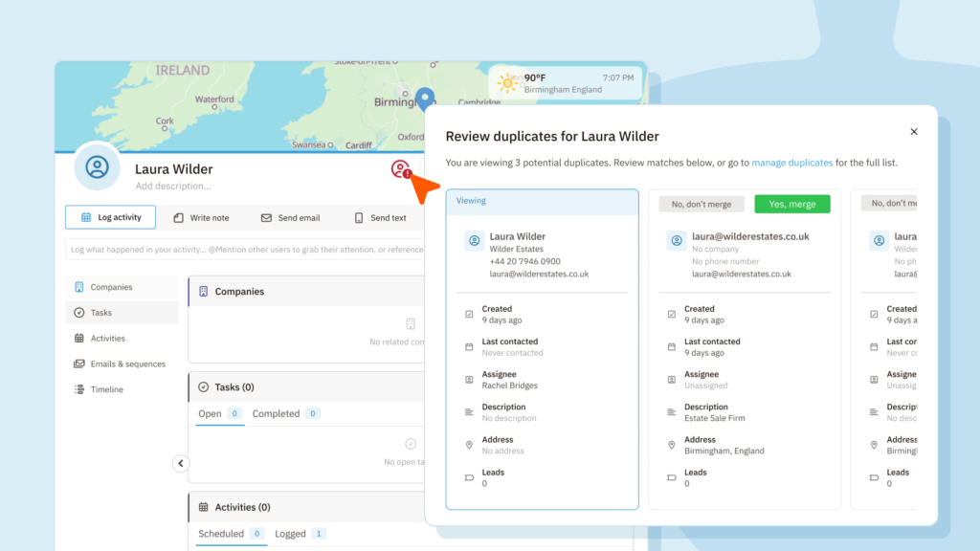Select the Send text tab
Image resolution: width=980 pixels, height=551 pixels.
click(x=380, y=218)
